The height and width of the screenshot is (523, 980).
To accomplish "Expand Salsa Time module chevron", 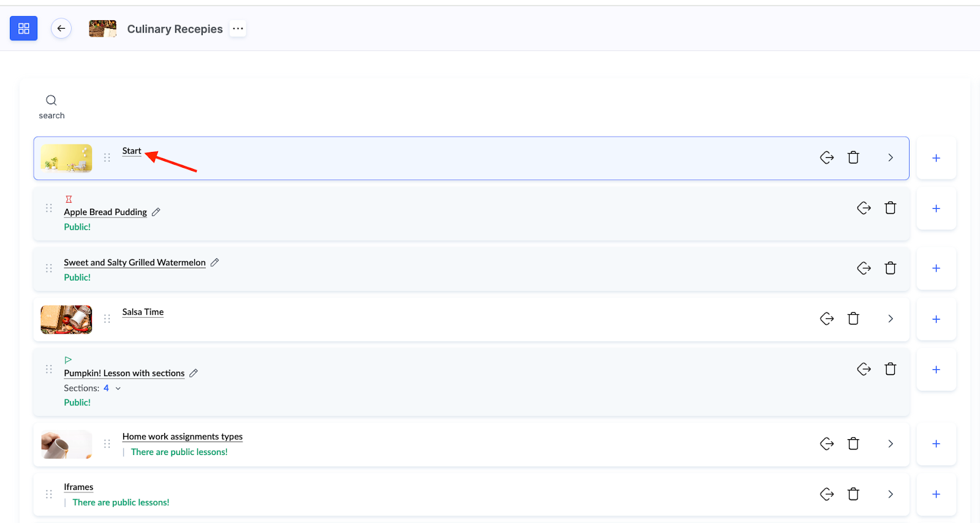I will pos(891,318).
